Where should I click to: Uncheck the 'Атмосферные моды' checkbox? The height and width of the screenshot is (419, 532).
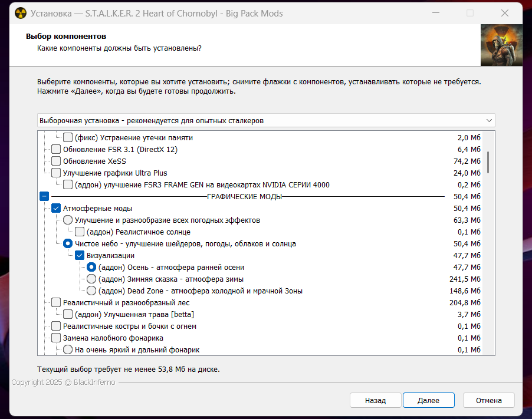[x=56, y=209]
